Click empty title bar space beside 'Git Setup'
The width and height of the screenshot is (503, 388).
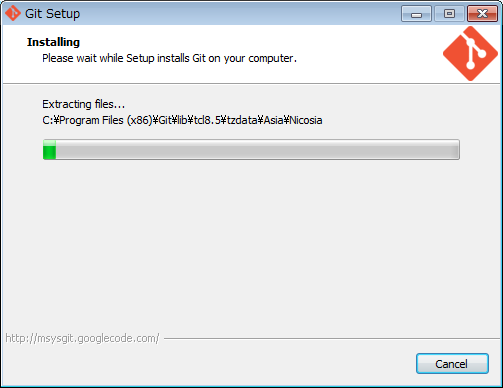(240, 14)
